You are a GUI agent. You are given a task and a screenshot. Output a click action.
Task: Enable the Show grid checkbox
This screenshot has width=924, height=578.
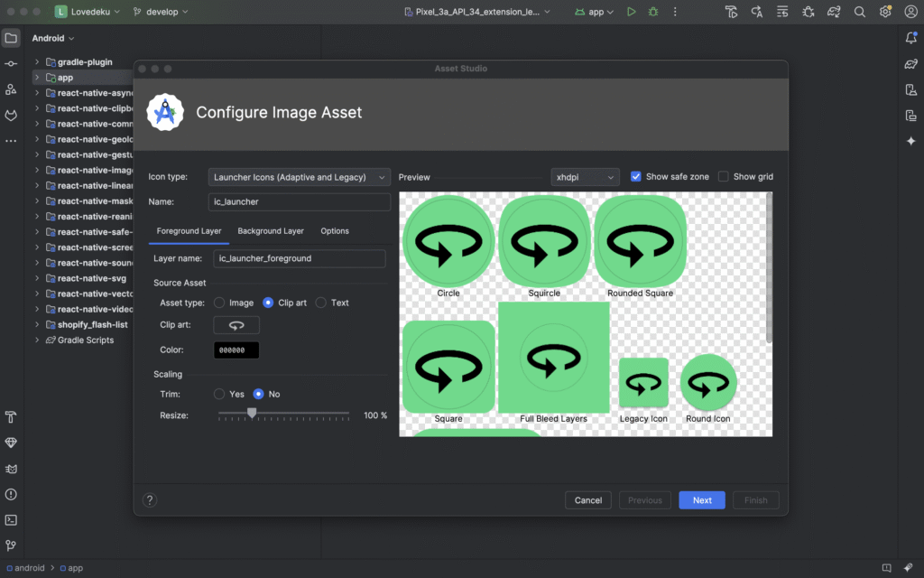(724, 177)
